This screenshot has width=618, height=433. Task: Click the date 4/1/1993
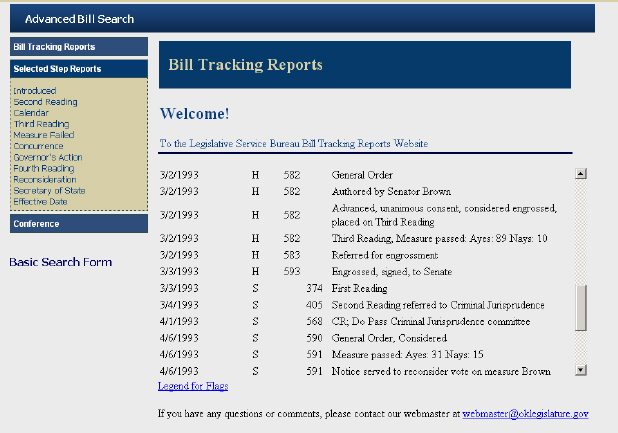coord(179,321)
